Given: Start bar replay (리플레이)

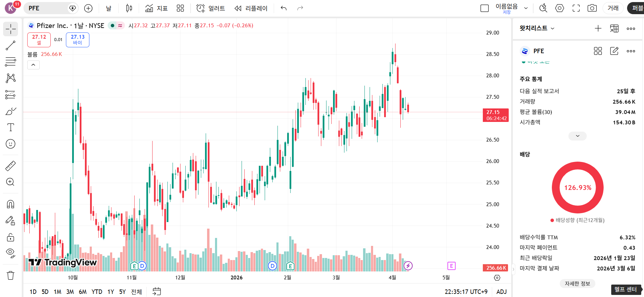Looking at the screenshot, I should click(x=251, y=8).
